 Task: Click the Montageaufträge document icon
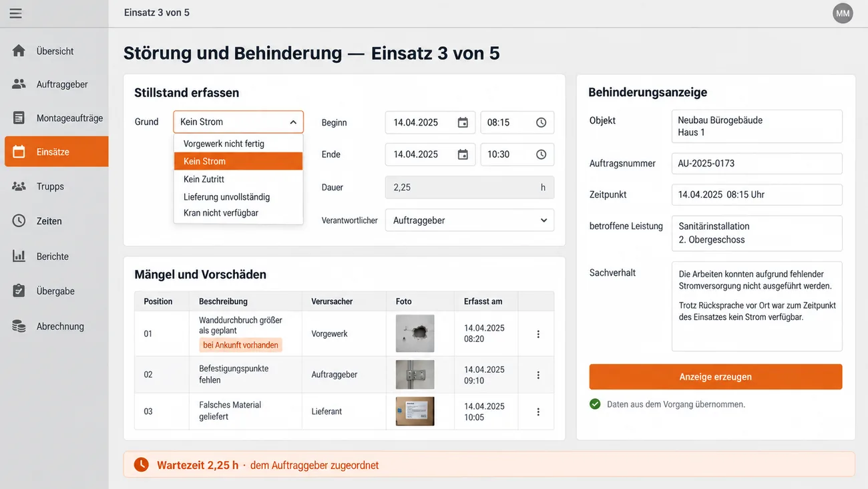click(19, 118)
